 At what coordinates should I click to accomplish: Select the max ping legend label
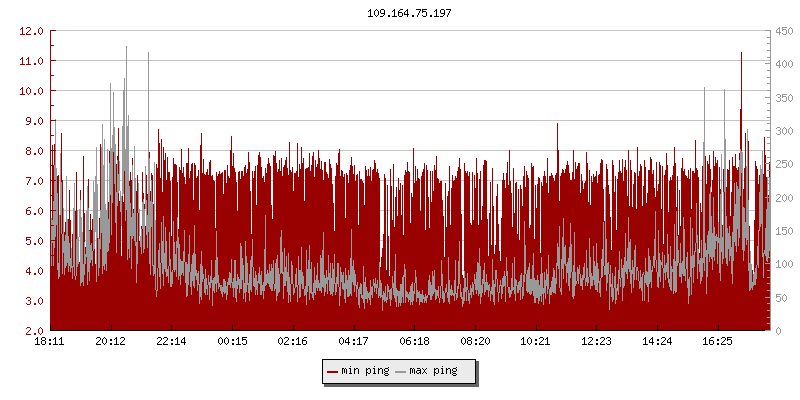[433, 372]
